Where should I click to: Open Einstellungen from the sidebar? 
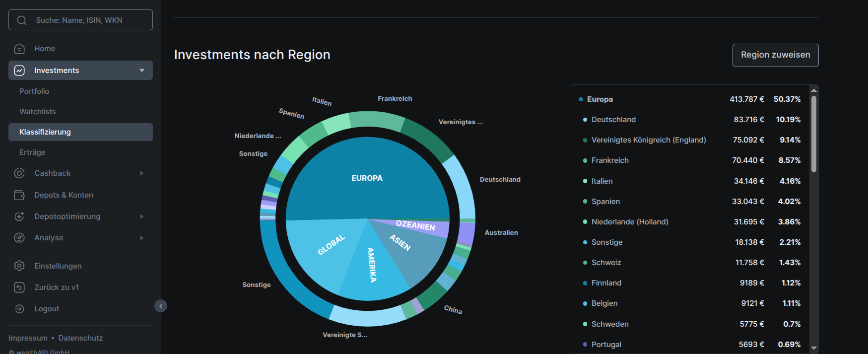58,266
